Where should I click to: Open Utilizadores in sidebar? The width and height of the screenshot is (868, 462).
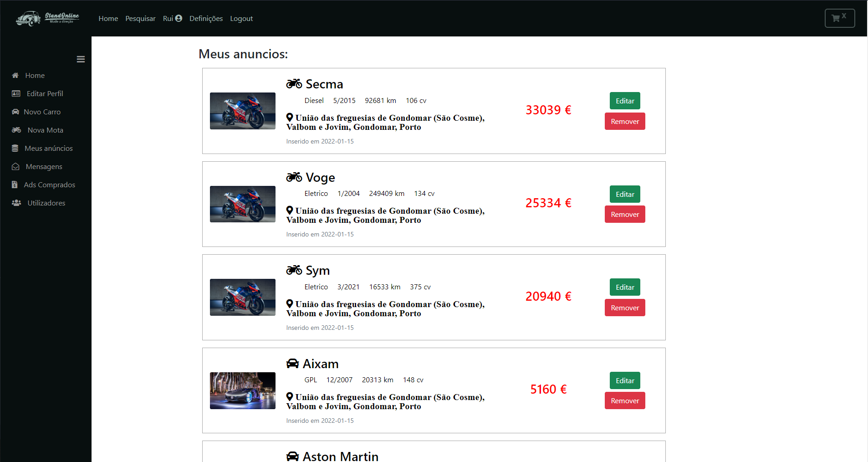point(46,203)
